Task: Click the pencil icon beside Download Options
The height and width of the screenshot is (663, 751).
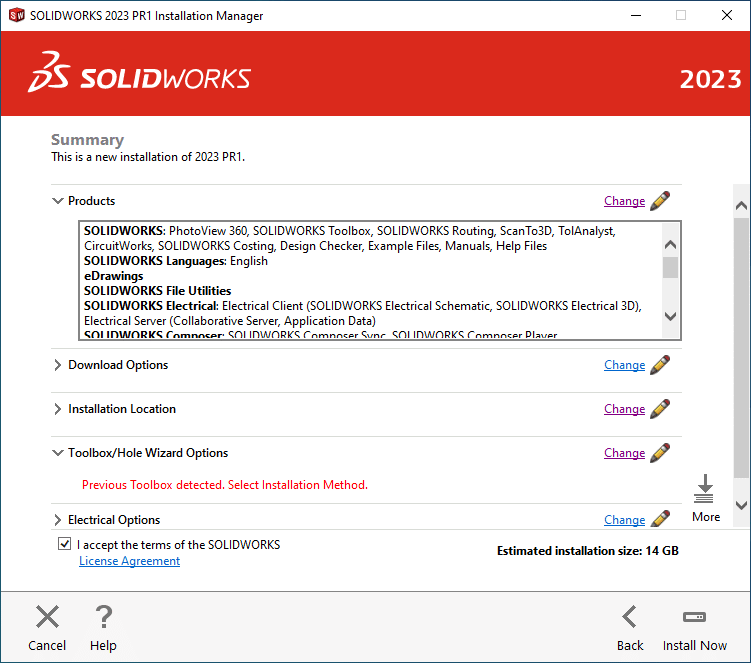Action: 660,365
